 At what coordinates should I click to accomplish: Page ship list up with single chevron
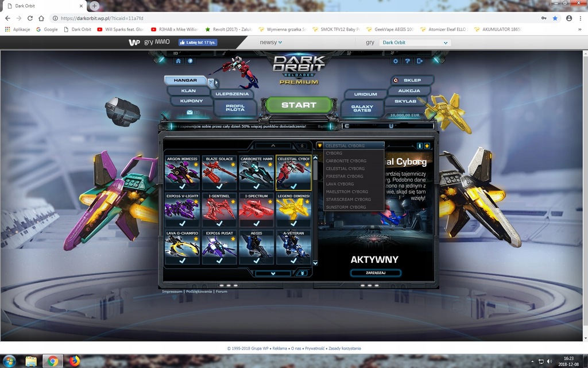tap(273, 145)
